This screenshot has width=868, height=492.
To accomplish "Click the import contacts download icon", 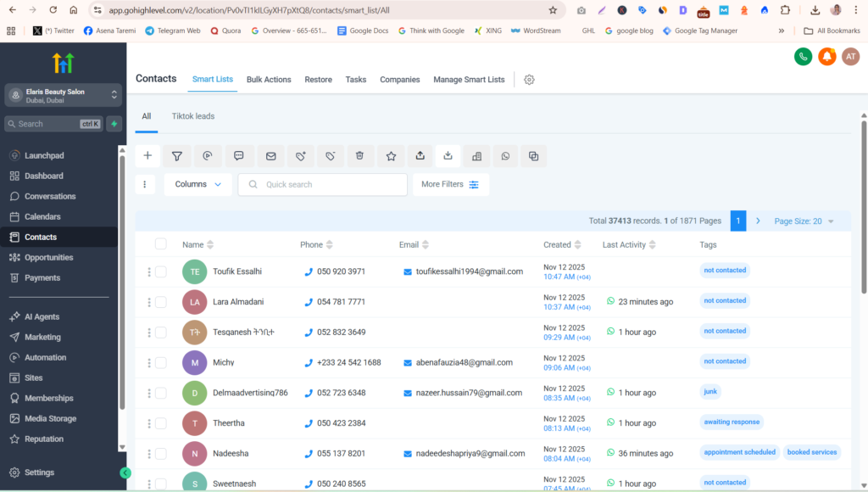I will [x=448, y=156].
